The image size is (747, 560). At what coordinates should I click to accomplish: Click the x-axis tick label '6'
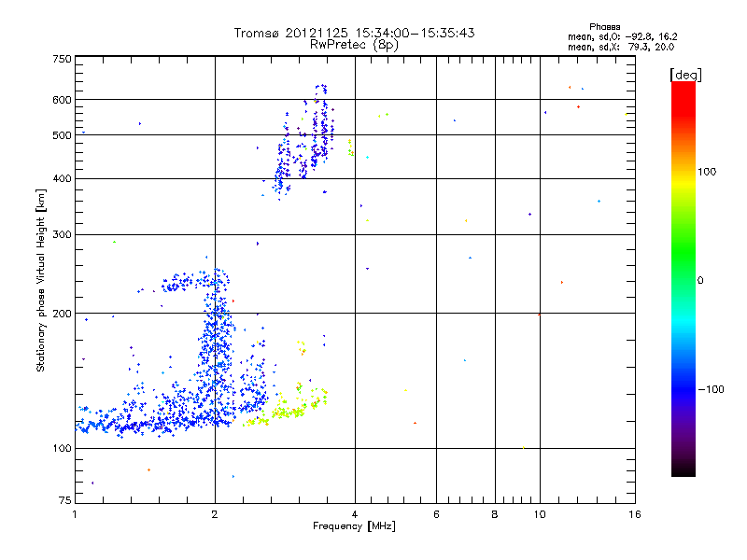(x=436, y=514)
